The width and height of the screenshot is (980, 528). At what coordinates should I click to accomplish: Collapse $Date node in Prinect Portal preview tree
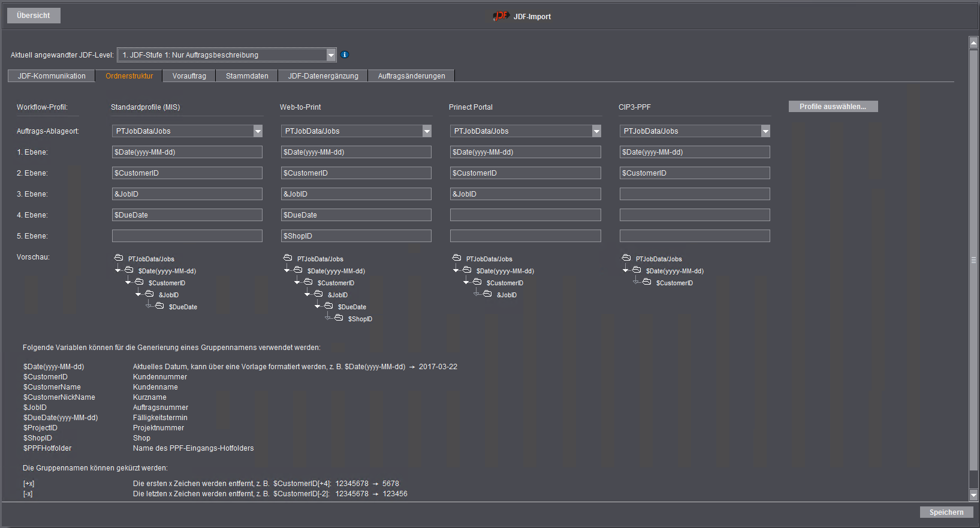point(456,270)
